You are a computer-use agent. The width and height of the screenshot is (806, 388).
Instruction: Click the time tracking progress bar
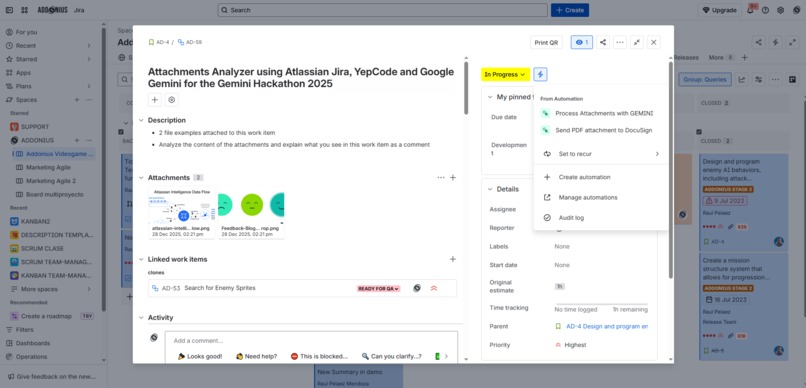[601, 304]
